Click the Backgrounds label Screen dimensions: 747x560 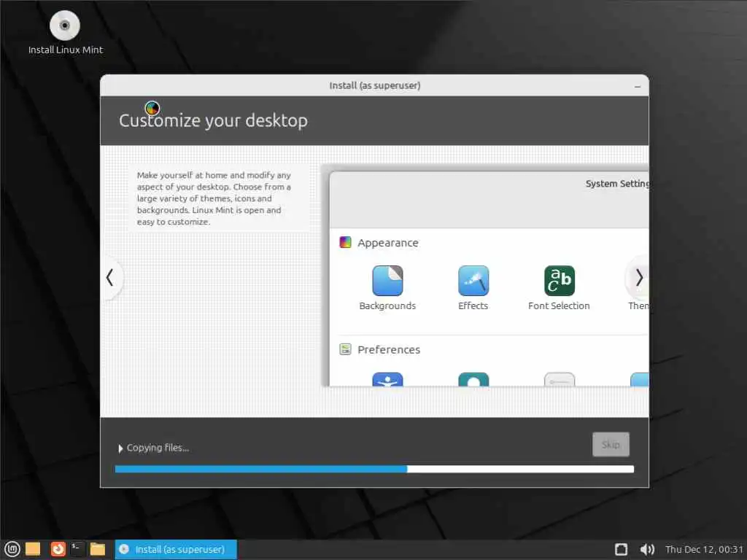tap(387, 306)
